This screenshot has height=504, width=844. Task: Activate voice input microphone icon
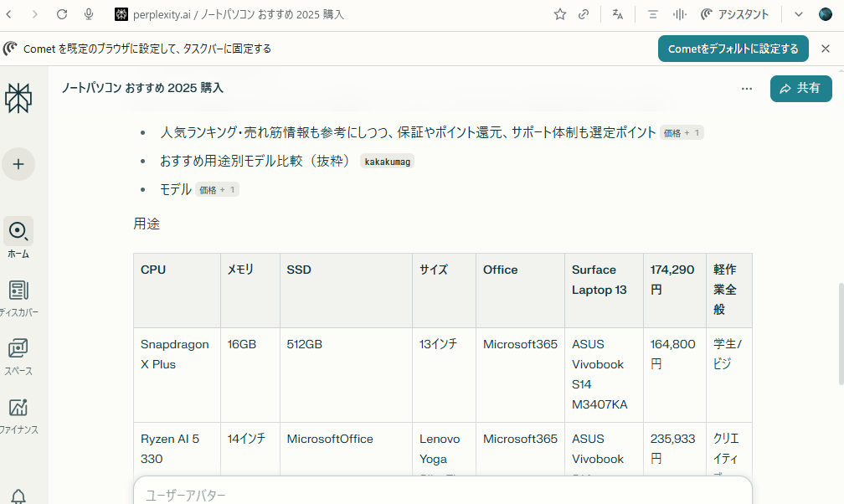click(89, 14)
